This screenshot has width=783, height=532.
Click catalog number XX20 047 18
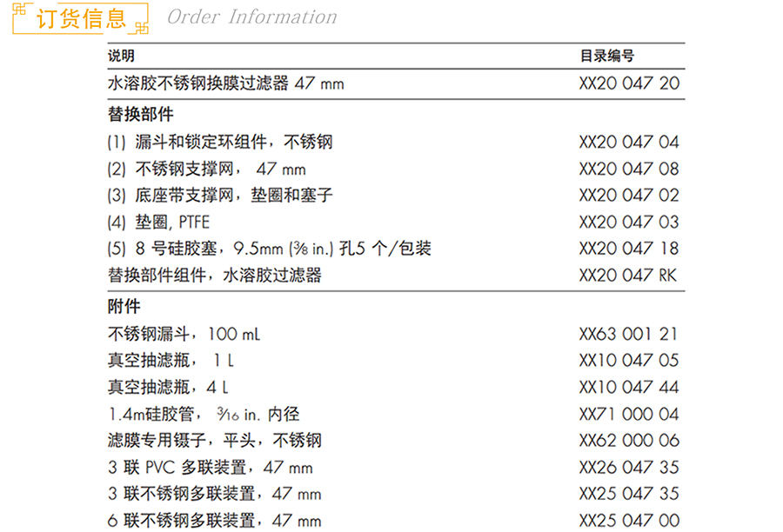(x=628, y=249)
